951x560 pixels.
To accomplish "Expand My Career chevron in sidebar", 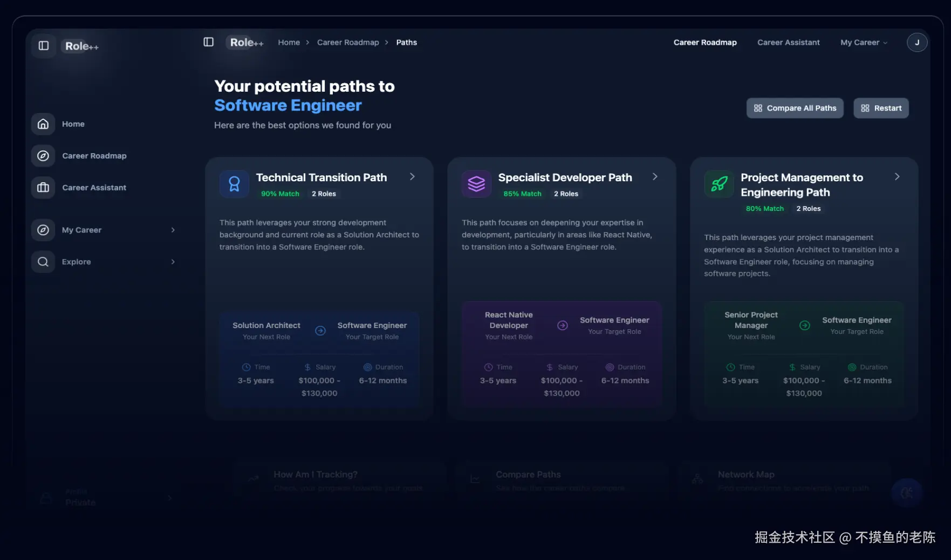I will point(173,230).
